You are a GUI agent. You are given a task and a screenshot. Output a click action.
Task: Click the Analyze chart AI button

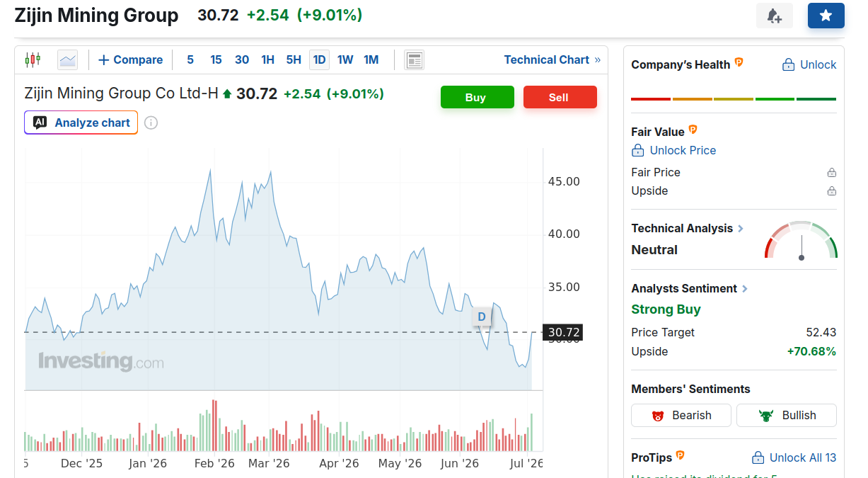tap(81, 123)
